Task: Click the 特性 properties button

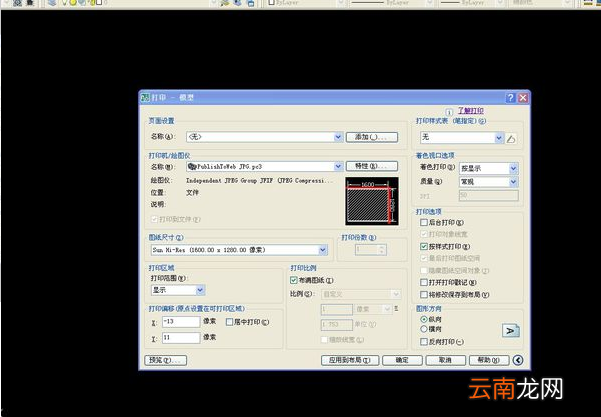Action: [372, 166]
